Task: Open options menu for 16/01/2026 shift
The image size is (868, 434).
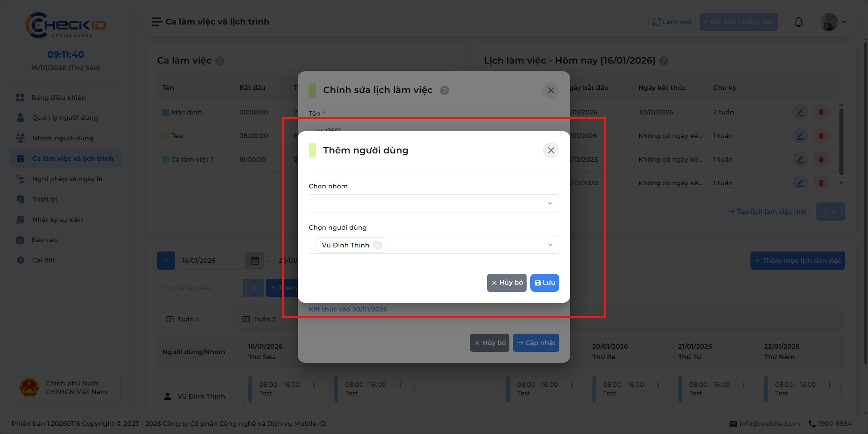Action: [x=314, y=385]
